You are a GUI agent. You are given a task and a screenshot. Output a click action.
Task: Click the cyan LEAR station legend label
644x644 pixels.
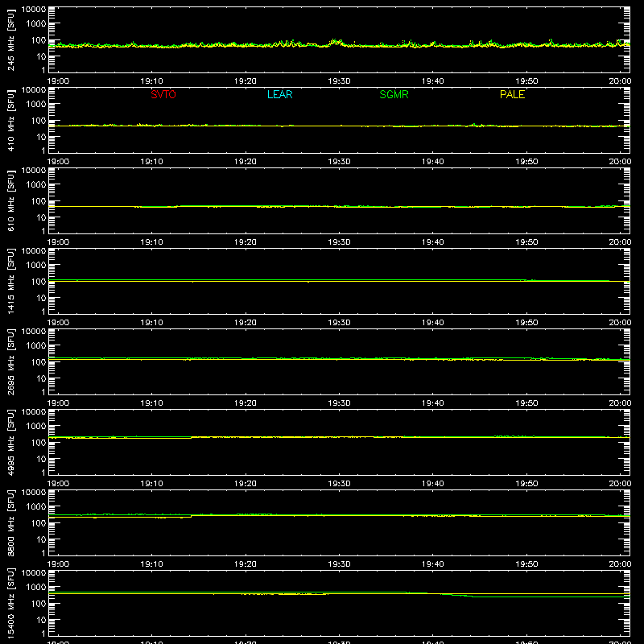(x=279, y=94)
